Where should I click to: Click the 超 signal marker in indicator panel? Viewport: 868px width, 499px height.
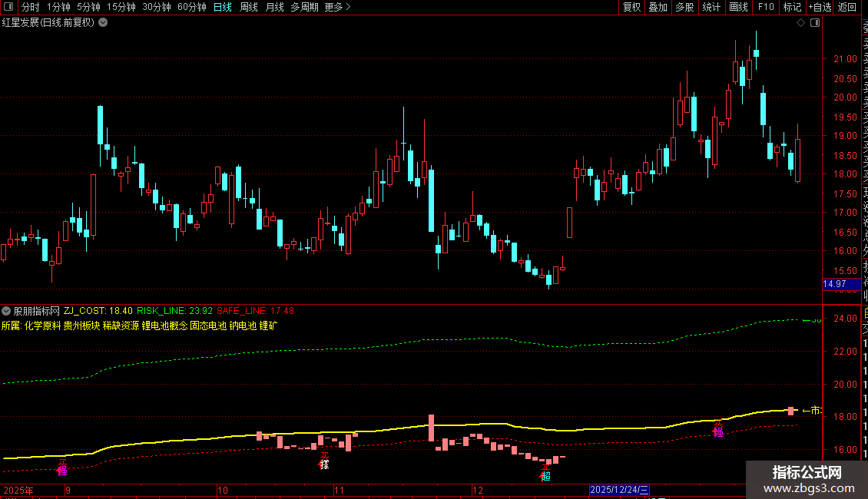[546, 475]
